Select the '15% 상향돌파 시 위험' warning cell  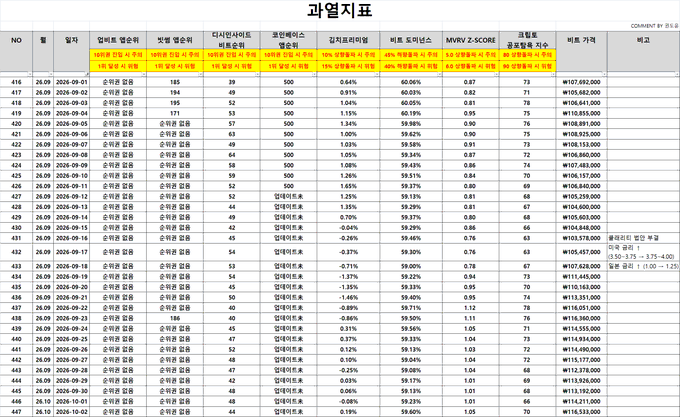coord(348,66)
